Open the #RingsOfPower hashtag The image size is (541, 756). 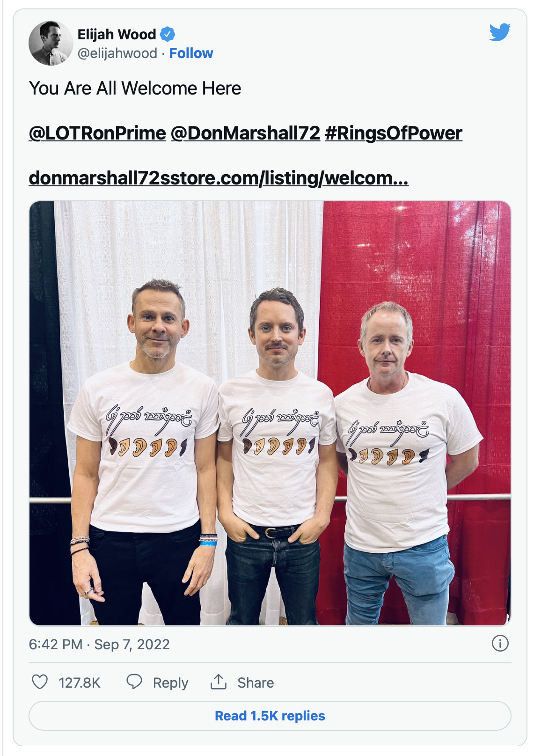[x=394, y=133]
